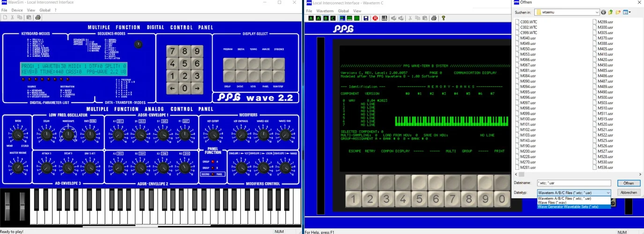Click the LCD display showing PROG WAVETB
This screenshot has height=234, width=644.
[x=74, y=69]
